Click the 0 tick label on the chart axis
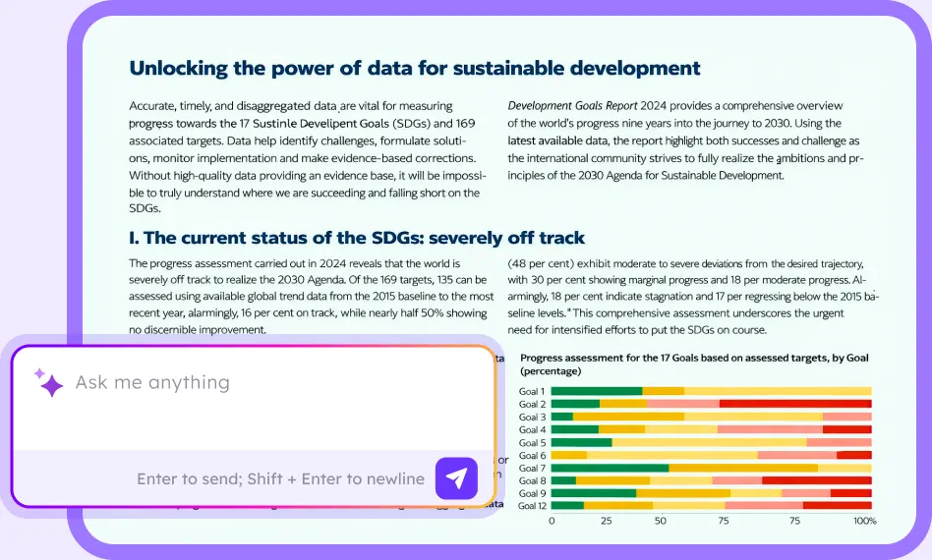The height and width of the screenshot is (560, 932). pos(552,520)
